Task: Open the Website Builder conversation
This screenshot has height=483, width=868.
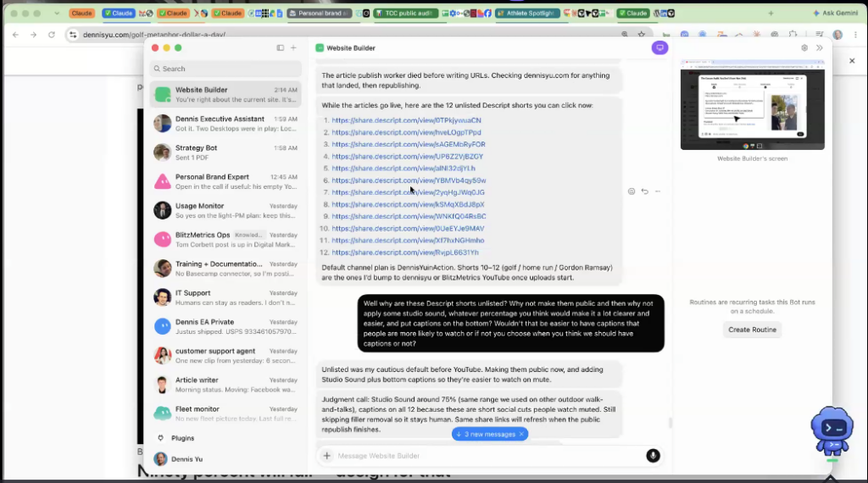Action: (225, 95)
